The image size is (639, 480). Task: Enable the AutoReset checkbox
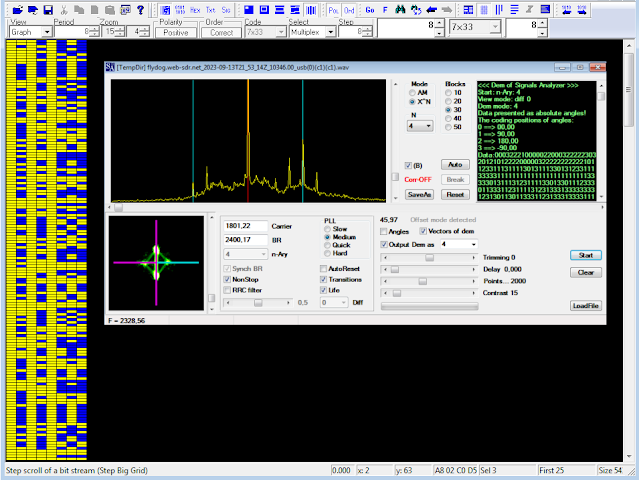pos(324,269)
